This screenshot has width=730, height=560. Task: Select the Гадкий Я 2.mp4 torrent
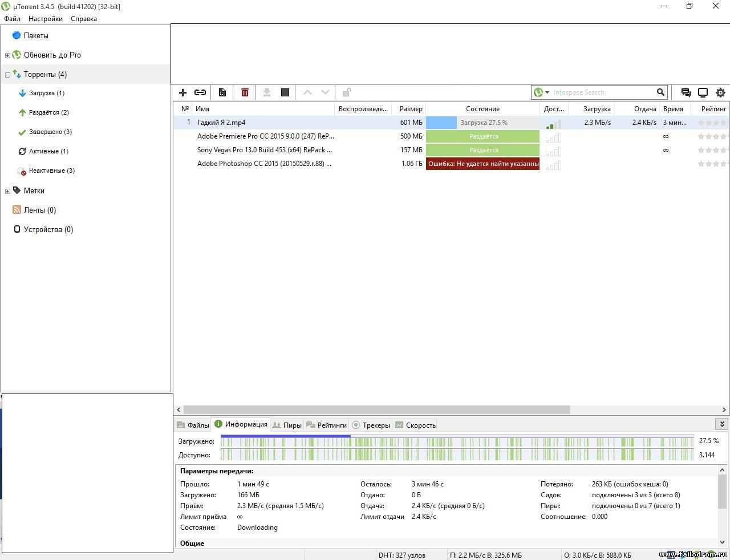pyautogui.click(x=451, y=123)
